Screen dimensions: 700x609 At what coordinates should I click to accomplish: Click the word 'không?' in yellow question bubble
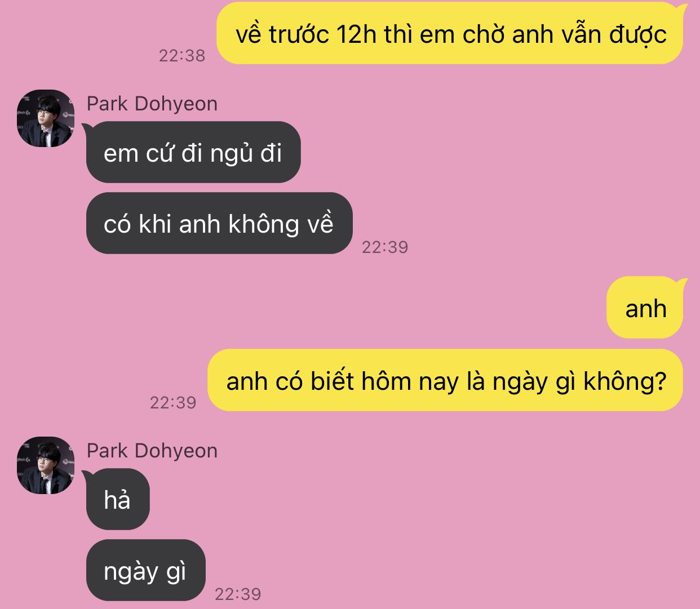pos(624,381)
